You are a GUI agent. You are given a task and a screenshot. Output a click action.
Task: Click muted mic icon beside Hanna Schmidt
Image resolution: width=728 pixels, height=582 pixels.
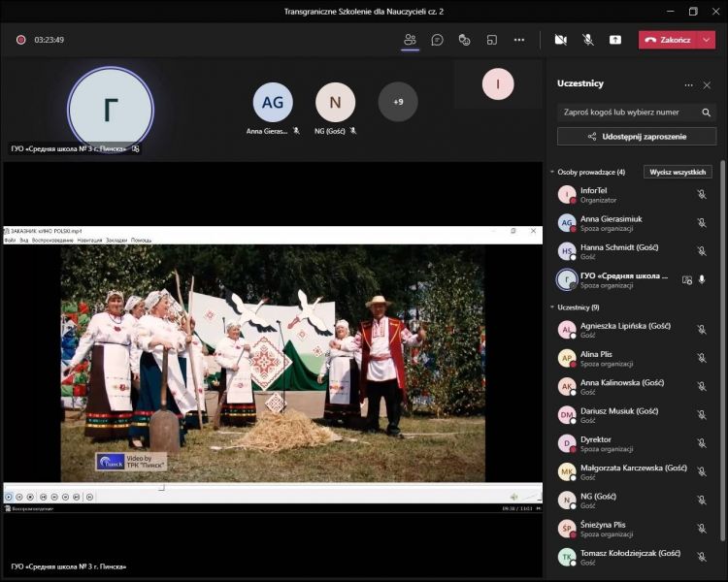pyautogui.click(x=702, y=251)
